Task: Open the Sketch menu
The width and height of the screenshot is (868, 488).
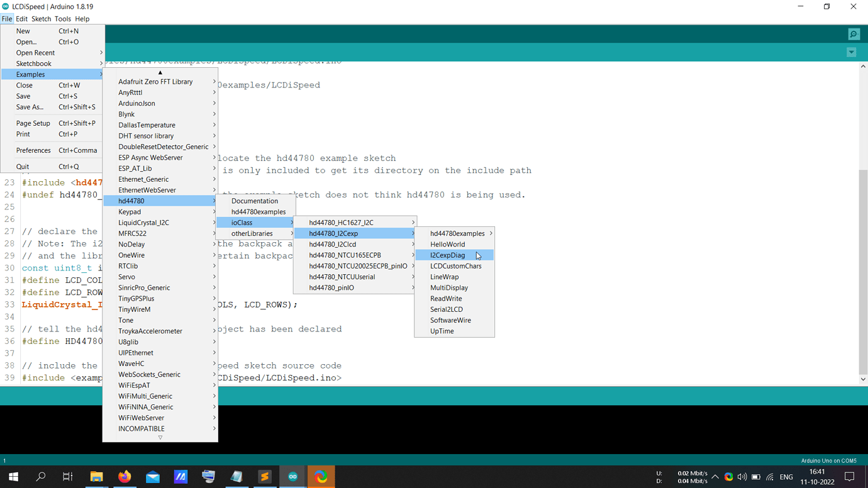Action: pos(41,19)
